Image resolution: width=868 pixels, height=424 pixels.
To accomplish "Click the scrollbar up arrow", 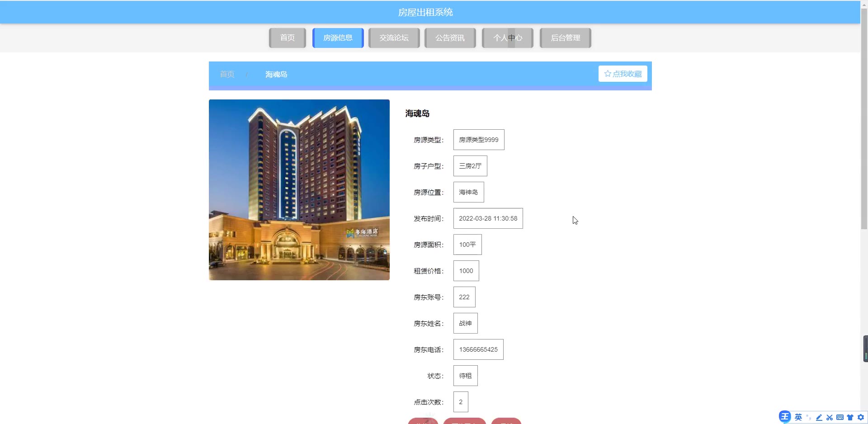I will [864, 4].
